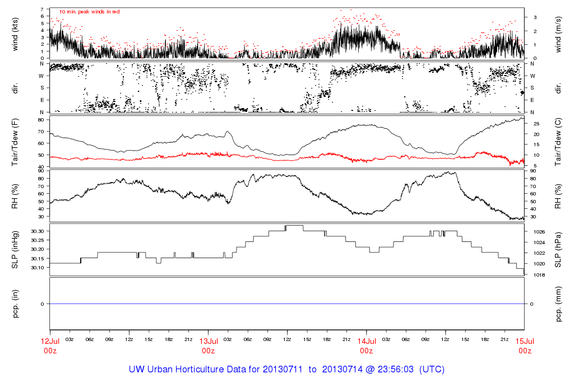This screenshot has width=574, height=392.
Task: Click the "SLP (inHg)" axis label
Action: [x=15, y=250]
